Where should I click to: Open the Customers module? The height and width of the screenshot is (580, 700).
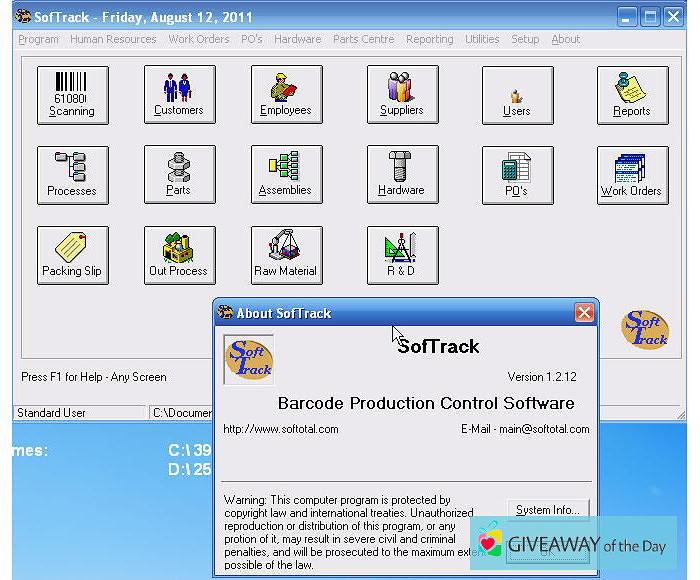pyautogui.click(x=179, y=95)
